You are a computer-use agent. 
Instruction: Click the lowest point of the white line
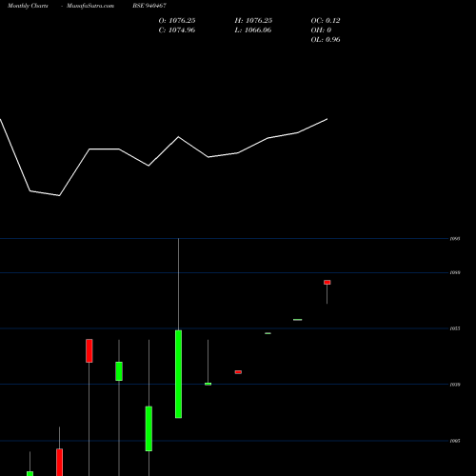point(59,195)
